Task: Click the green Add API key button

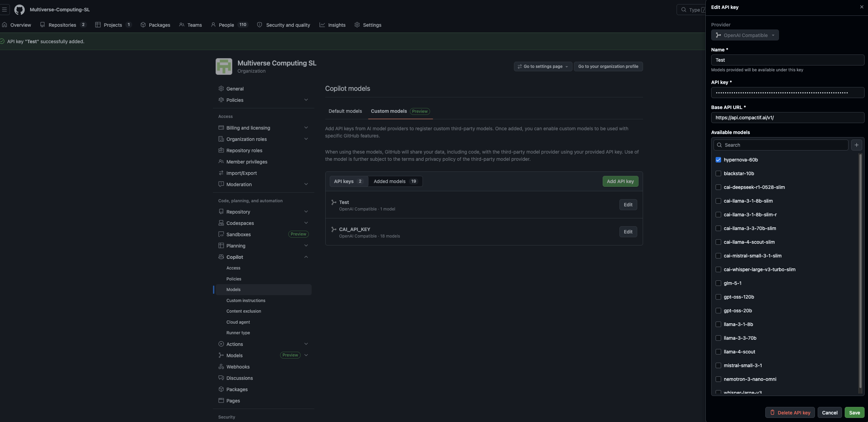Action: (620, 181)
